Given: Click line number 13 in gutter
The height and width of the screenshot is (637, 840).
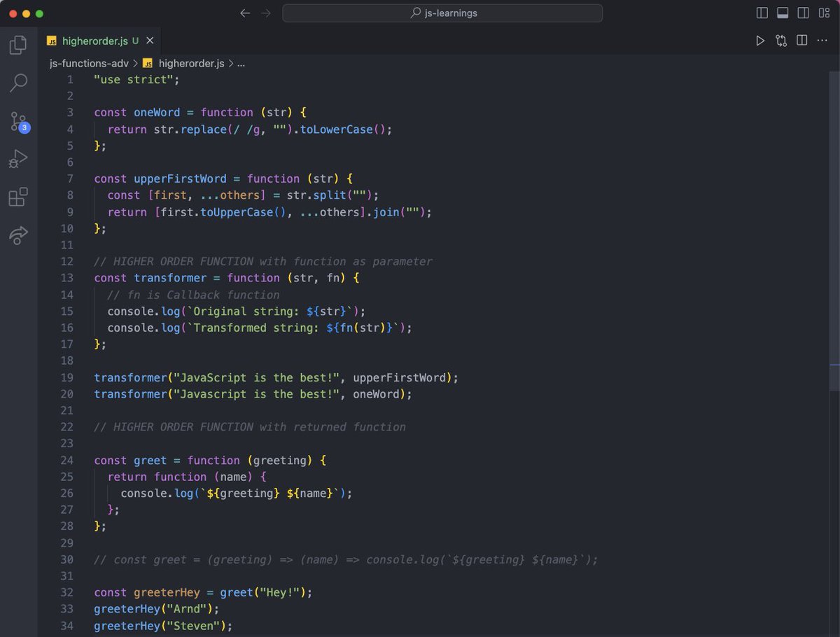Looking at the screenshot, I should point(66,278).
